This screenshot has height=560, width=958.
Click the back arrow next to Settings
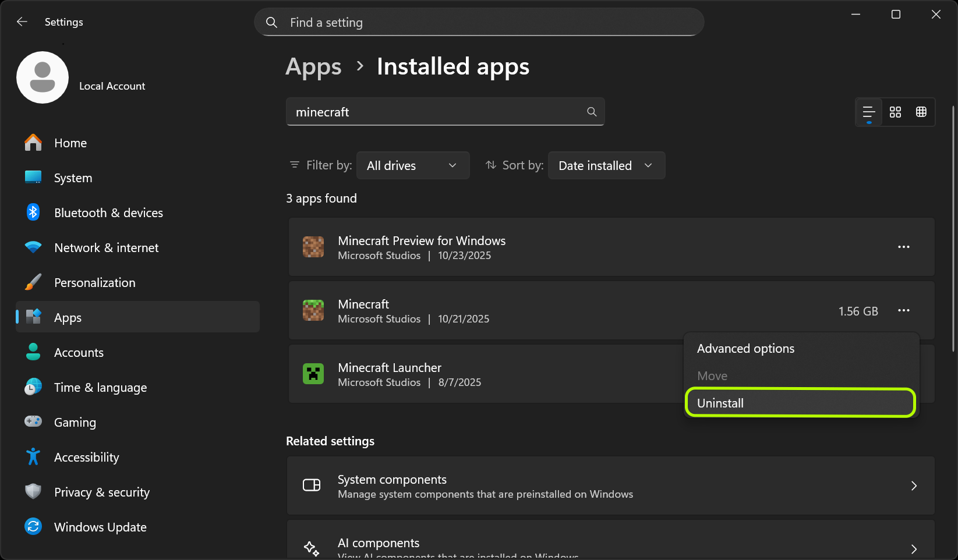coord(22,22)
